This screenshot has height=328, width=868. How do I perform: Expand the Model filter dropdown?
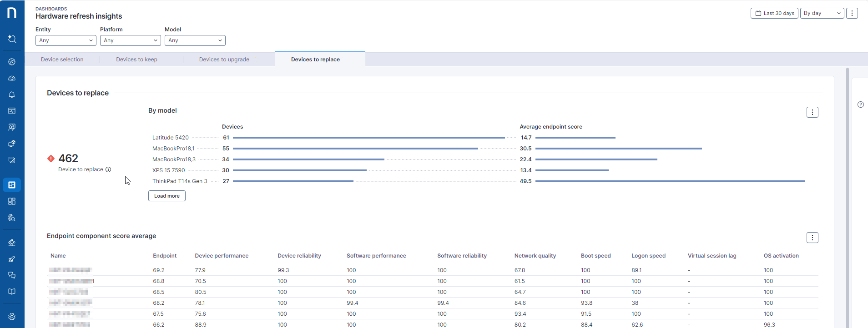click(195, 40)
